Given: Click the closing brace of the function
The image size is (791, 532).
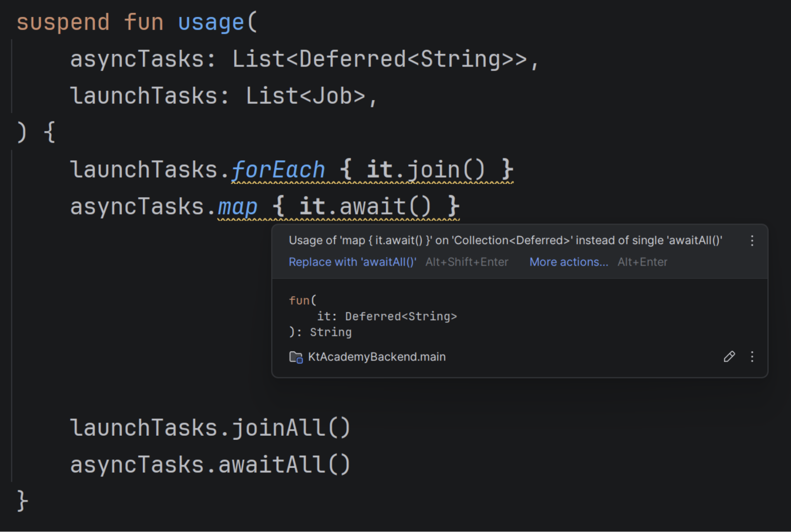Looking at the screenshot, I should pyautogui.click(x=22, y=501).
